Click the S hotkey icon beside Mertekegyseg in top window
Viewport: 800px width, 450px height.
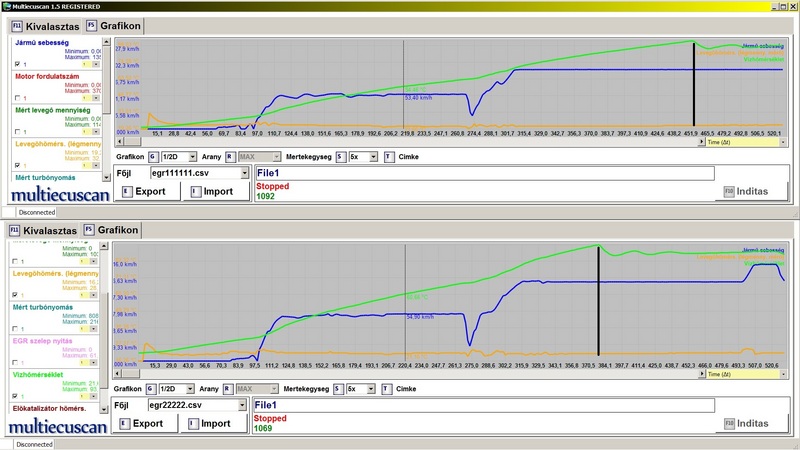tap(340, 157)
